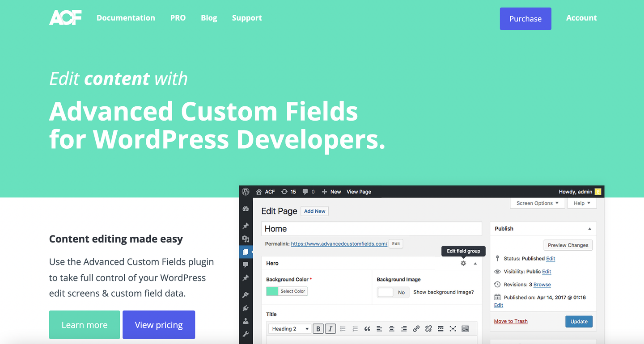Align text left in the Title editor

379,329
